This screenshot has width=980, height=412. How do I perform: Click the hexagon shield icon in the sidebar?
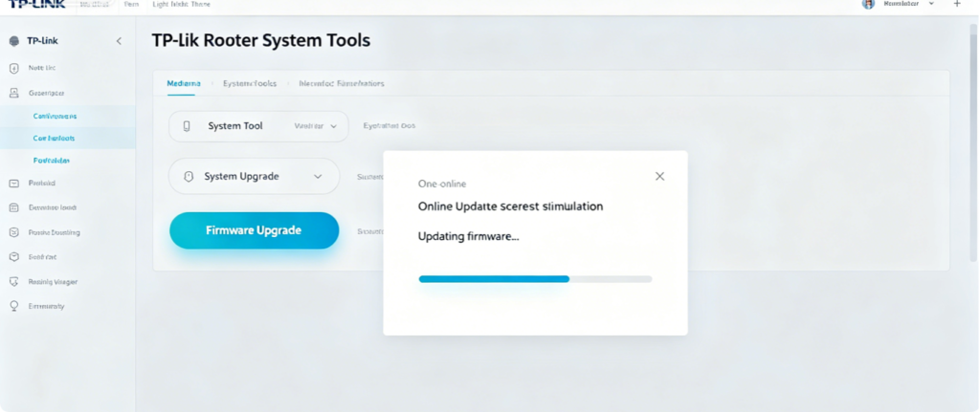point(14,256)
